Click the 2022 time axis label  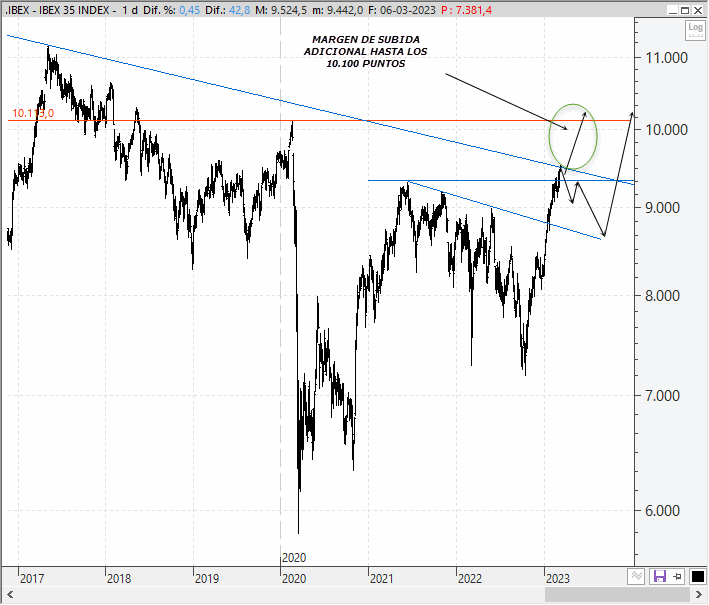(470, 579)
